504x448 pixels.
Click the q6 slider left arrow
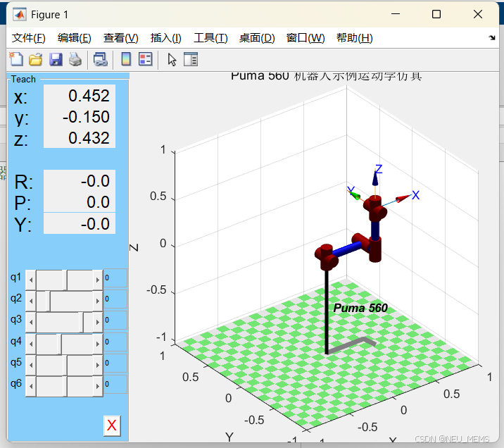31,386
